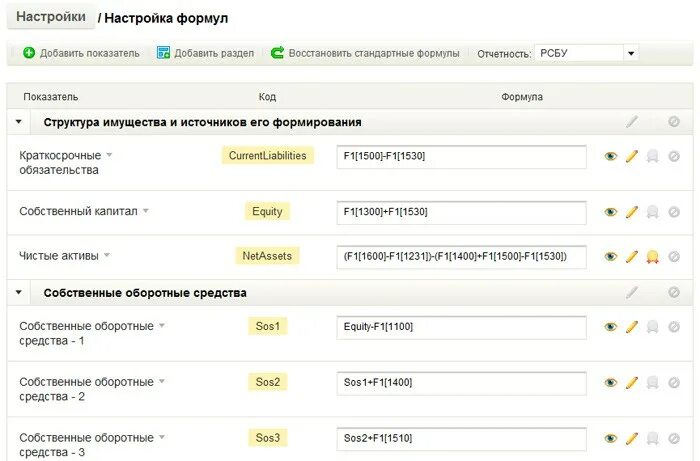Open the Отчетность РСБУ dropdown
Viewport: 700px width, 461px height.
click(x=631, y=53)
